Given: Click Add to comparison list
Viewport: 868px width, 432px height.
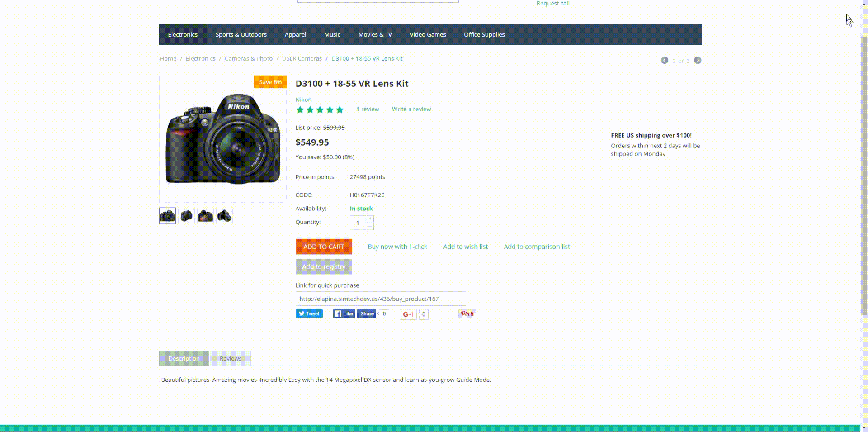Looking at the screenshot, I should point(537,247).
